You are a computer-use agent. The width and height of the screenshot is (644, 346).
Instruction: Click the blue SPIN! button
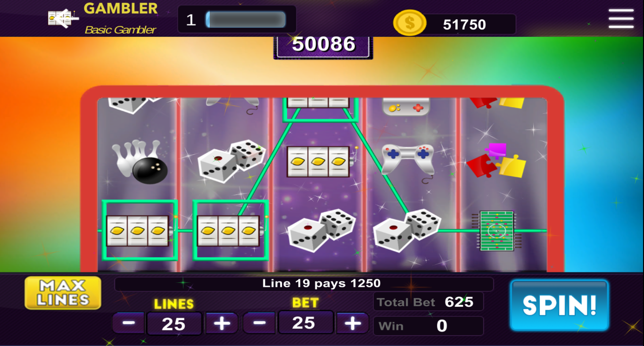(x=560, y=305)
